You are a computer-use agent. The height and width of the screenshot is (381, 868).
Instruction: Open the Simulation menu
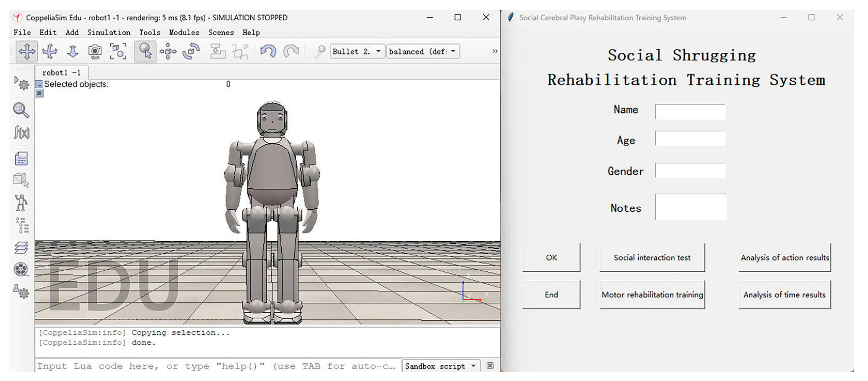tap(109, 33)
